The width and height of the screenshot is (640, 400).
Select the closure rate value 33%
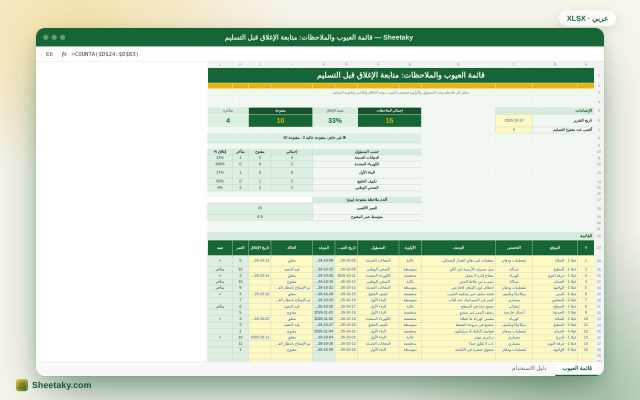tap(335, 121)
